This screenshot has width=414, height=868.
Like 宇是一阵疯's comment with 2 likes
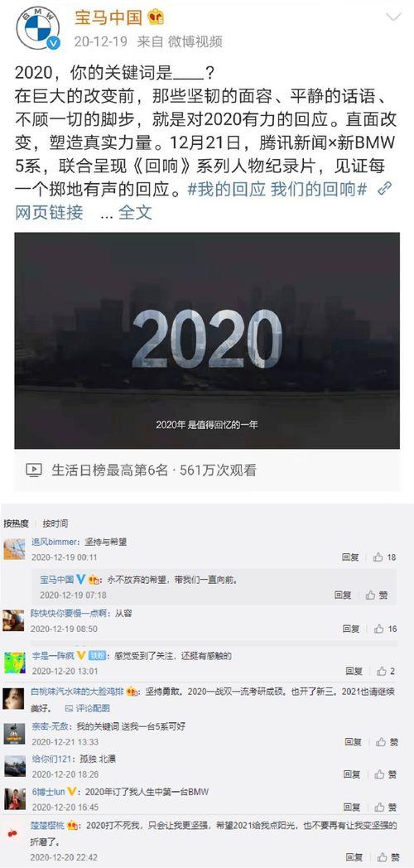tap(386, 671)
